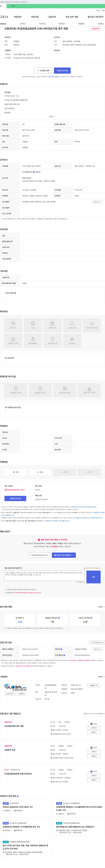Click the 장애인용 화장실 icon
This screenshot has width=105, height=868.
point(65,390)
